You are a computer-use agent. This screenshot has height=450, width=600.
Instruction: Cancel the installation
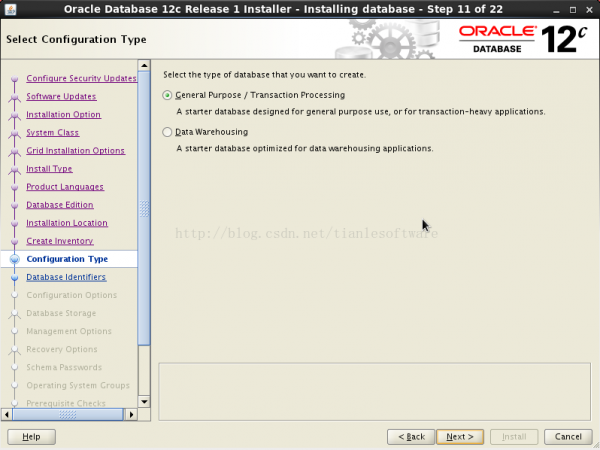[x=568, y=437]
